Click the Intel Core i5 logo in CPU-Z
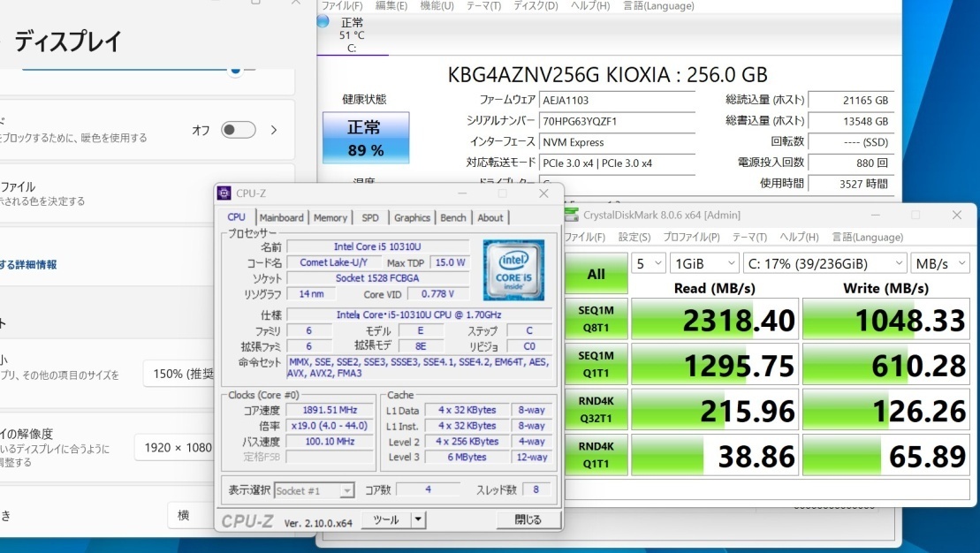 click(x=513, y=270)
